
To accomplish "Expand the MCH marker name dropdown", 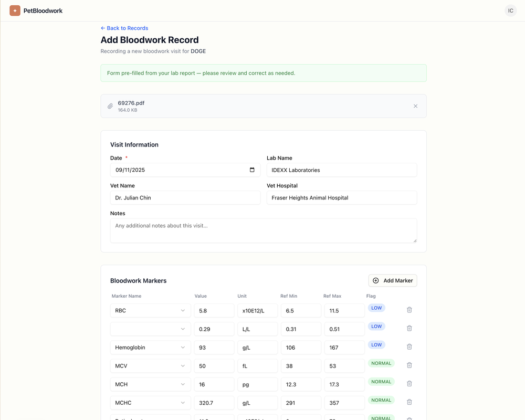I will [x=150, y=384].
